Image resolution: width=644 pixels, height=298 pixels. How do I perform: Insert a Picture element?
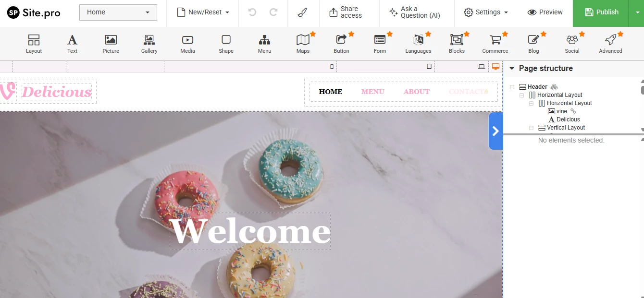tap(111, 43)
